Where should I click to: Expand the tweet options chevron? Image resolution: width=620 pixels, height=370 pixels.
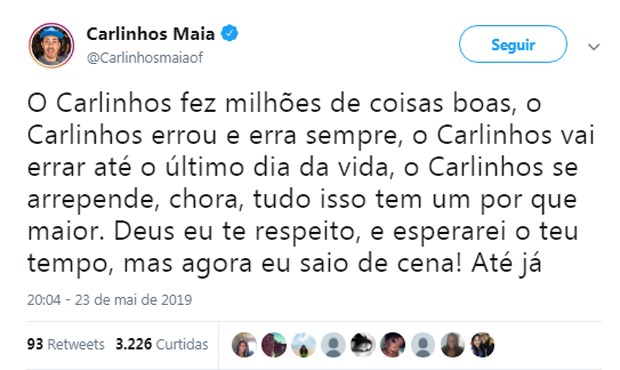pyautogui.click(x=594, y=47)
